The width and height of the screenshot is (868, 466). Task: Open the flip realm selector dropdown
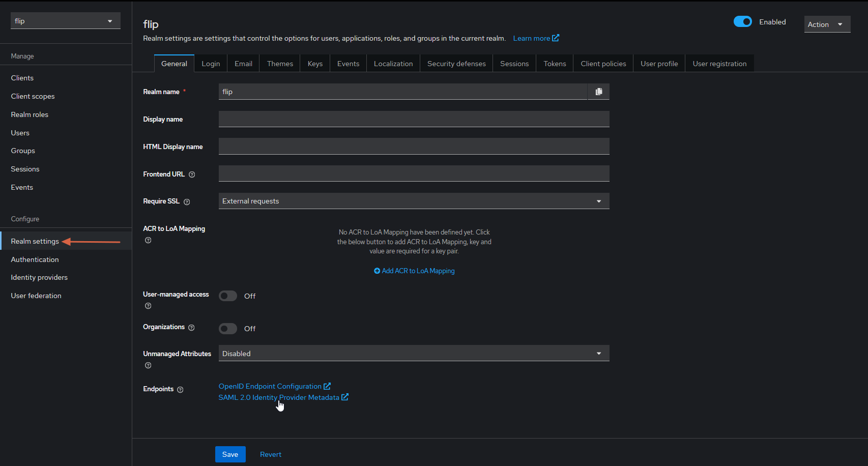tap(66, 21)
